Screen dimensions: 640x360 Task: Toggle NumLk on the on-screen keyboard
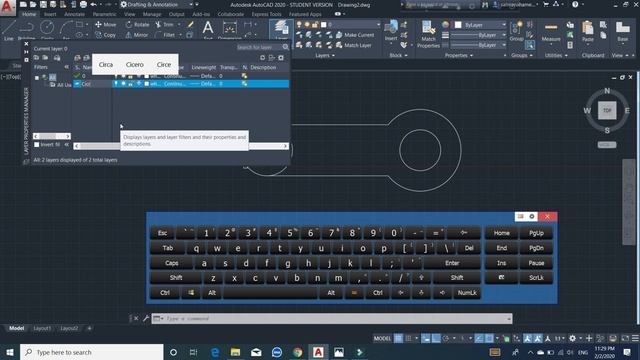pos(467,293)
